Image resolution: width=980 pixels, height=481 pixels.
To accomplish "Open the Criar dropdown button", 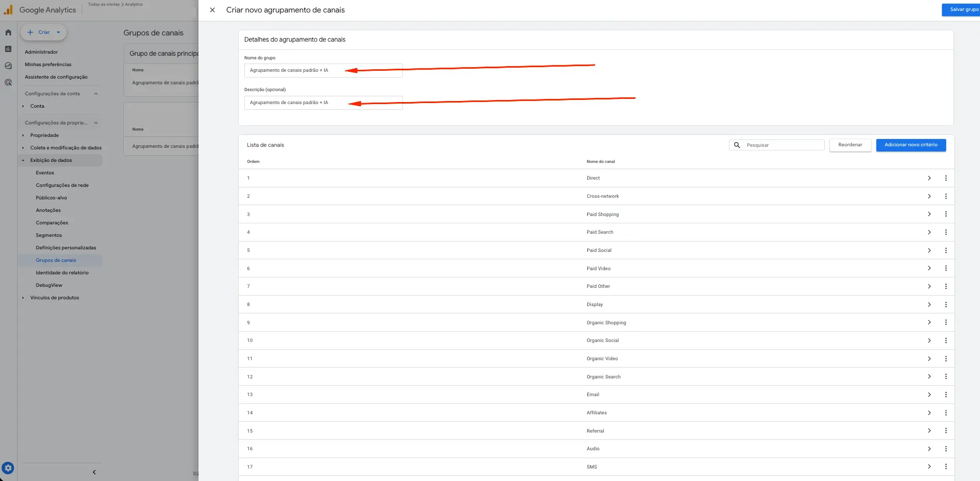I will pyautogui.click(x=44, y=32).
